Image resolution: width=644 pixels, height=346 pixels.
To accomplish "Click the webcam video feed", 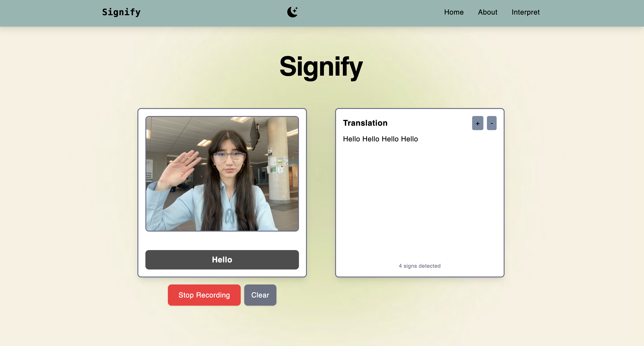I will click(x=222, y=174).
